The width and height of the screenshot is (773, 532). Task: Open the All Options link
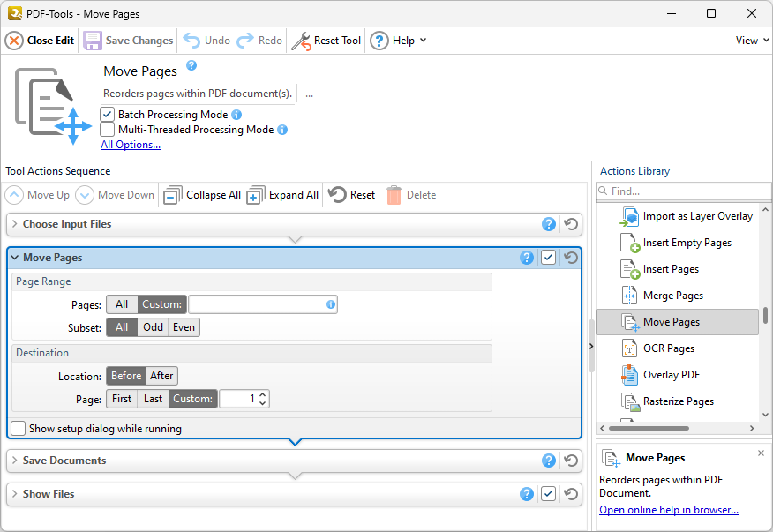131,145
